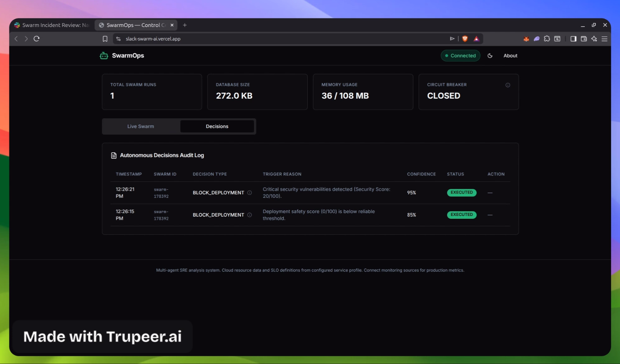Image resolution: width=620 pixels, height=364 pixels.
Task: Click the Audit Log document icon
Action: click(x=114, y=156)
